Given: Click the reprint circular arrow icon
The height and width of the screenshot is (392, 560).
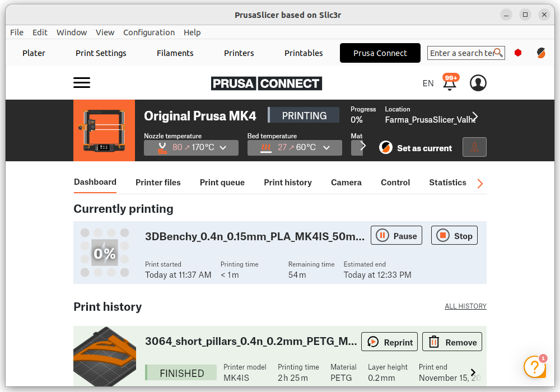Looking at the screenshot, I should pos(373,342).
